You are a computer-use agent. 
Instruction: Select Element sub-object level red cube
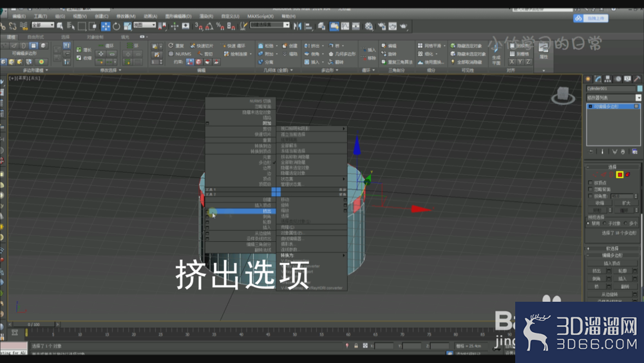(627, 175)
